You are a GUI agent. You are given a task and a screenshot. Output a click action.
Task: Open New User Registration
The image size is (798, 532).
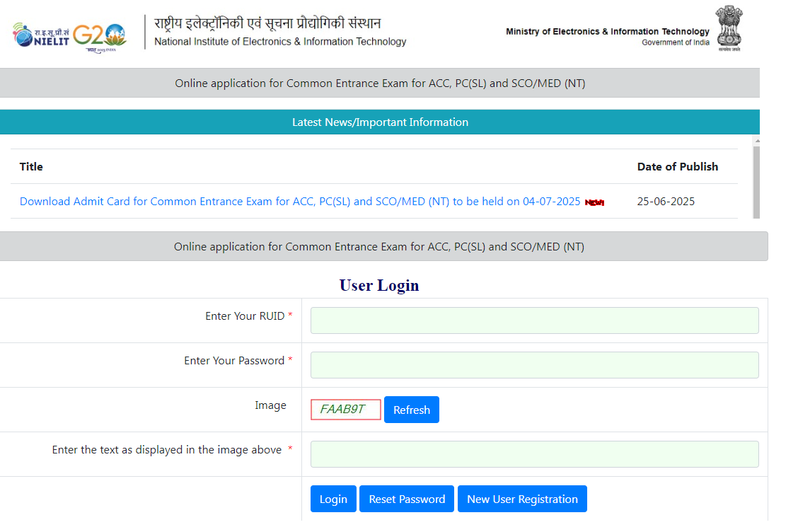(x=522, y=499)
